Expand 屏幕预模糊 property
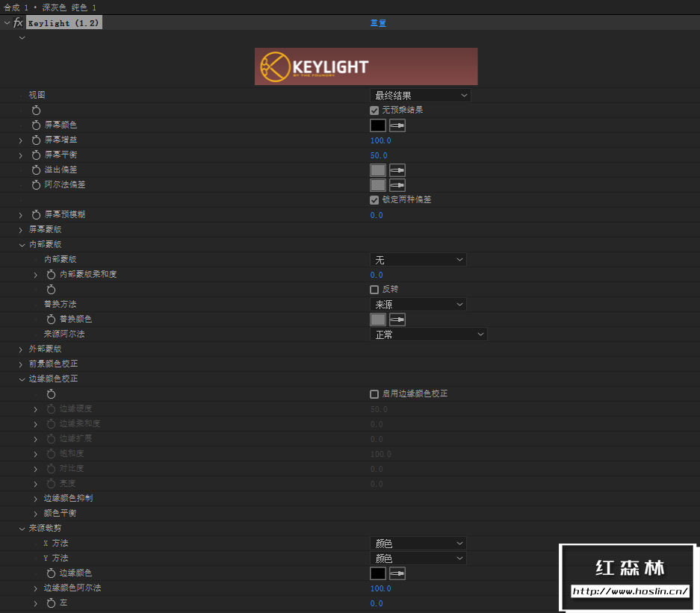 [x=20, y=215]
